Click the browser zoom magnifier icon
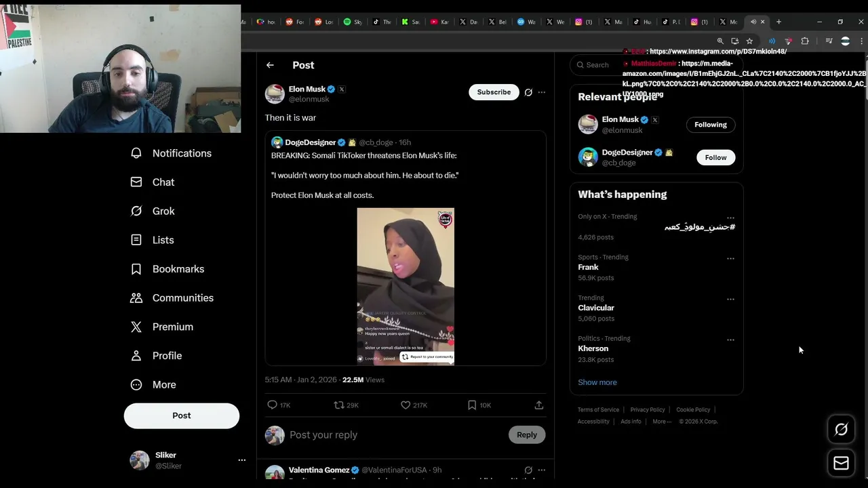868x488 pixels. coord(720,41)
